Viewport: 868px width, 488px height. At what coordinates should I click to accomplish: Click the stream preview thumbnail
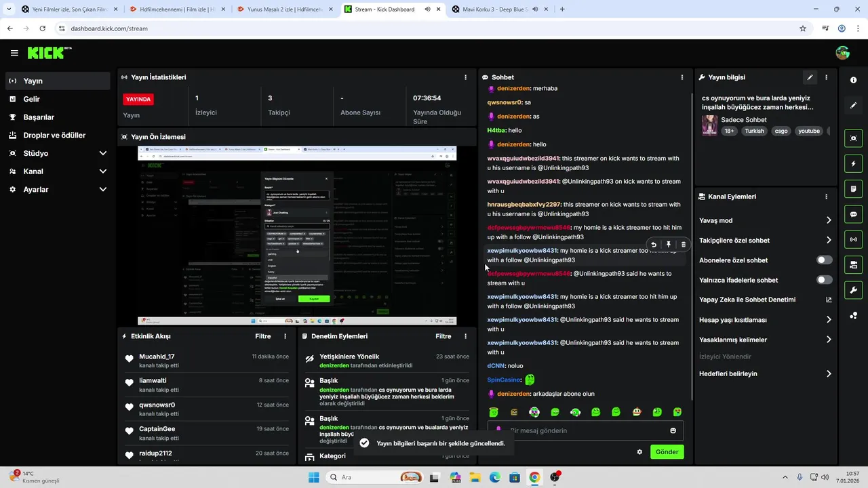point(297,235)
